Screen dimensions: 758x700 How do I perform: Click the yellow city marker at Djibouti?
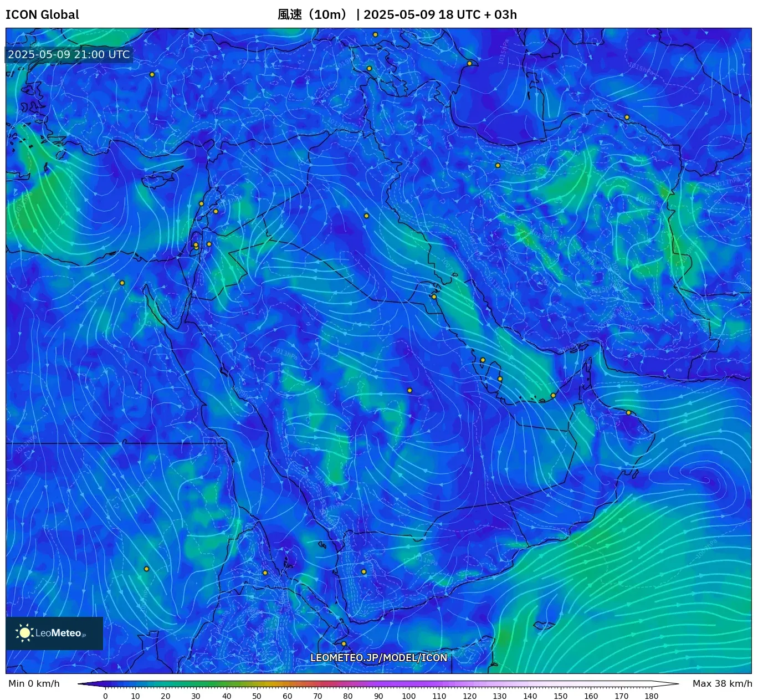pyautogui.click(x=344, y=643)
